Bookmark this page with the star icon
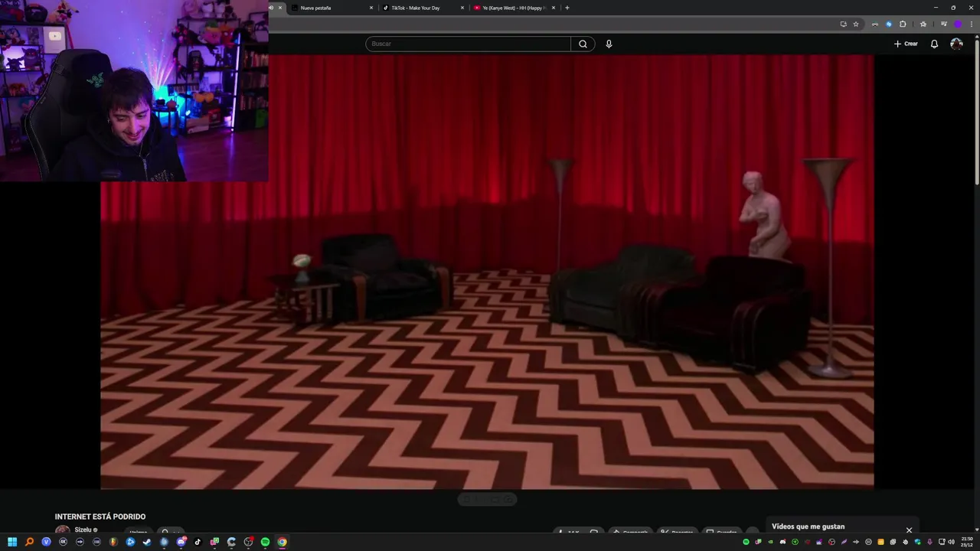Image resolution: width=980 pixels, height=551 pixels. click(856, 24)
